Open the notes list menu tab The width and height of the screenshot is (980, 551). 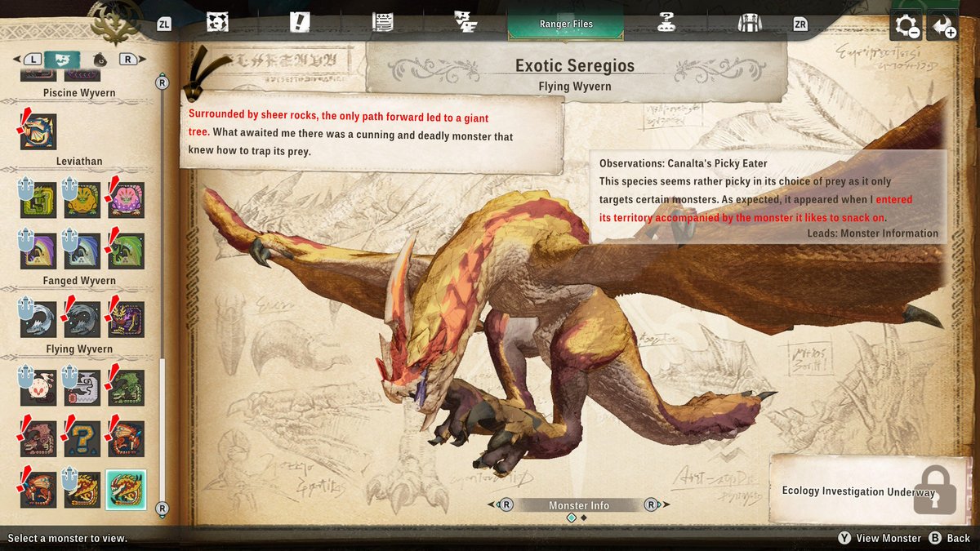tap(382, 22)
